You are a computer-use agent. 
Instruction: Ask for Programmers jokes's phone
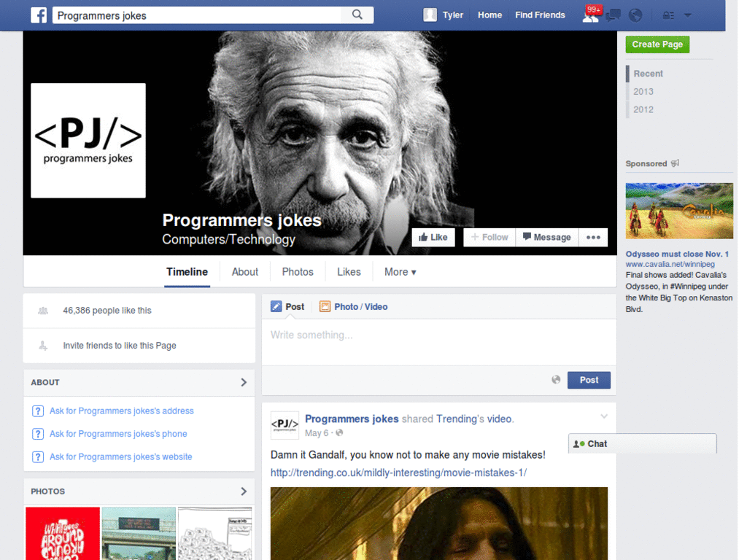[x=118, y=434]
